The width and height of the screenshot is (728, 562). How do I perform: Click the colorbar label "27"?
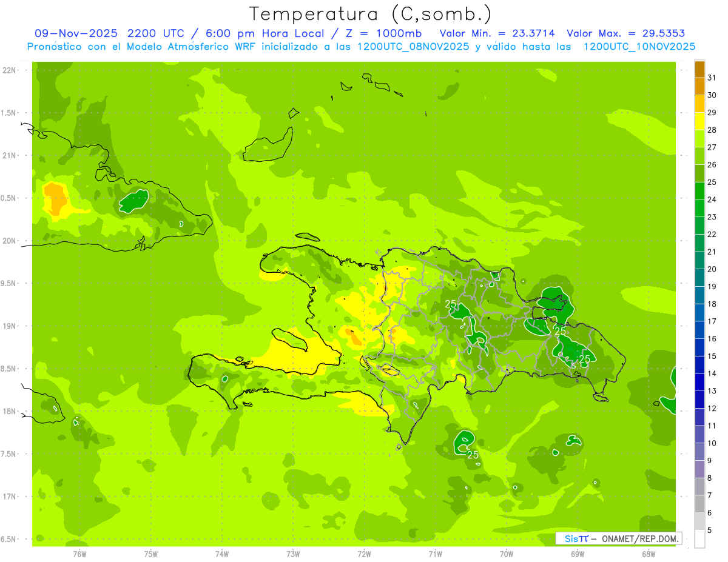click(712, 147)
